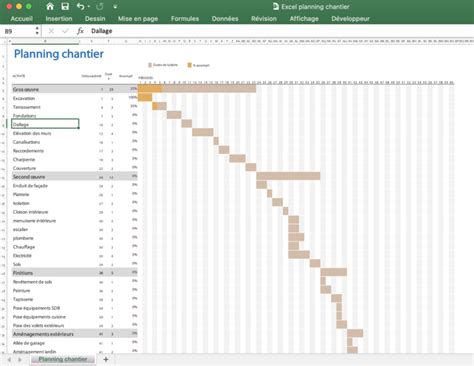Image resolution: width=474 pixels, height=366 pixels.
Task: Select the Excavation cell
Action: (45, 98)
